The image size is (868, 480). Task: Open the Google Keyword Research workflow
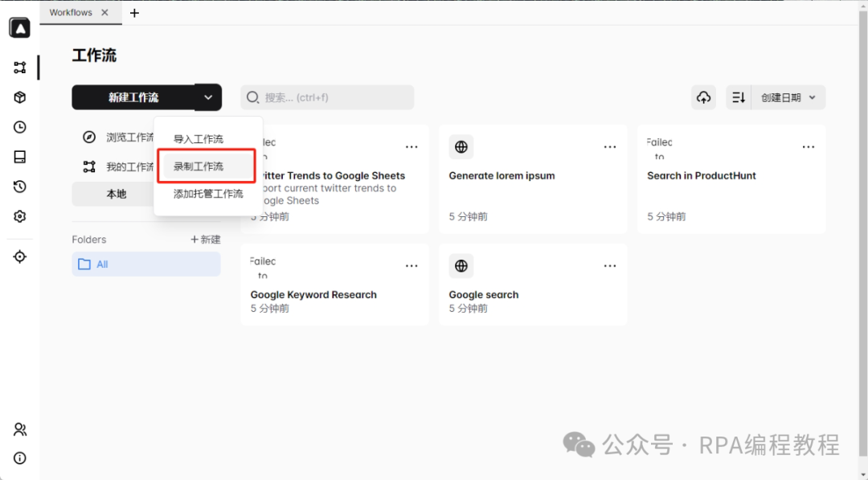(x=313, y=295)
